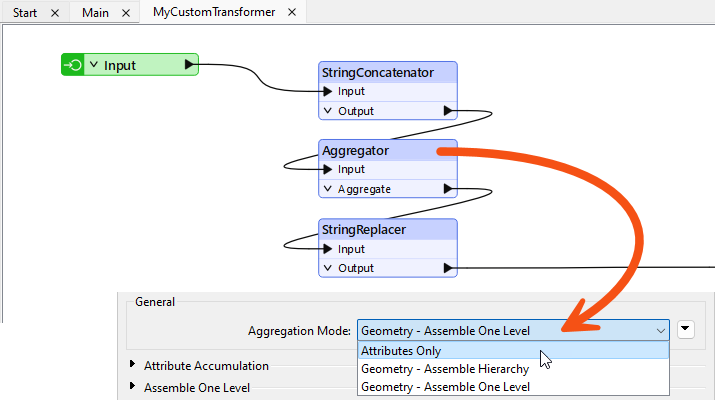Image resolution: width=715 pixels, height=400 pixels.
Task: Click the green Input port icon
Action: click(x=72, y=65)
